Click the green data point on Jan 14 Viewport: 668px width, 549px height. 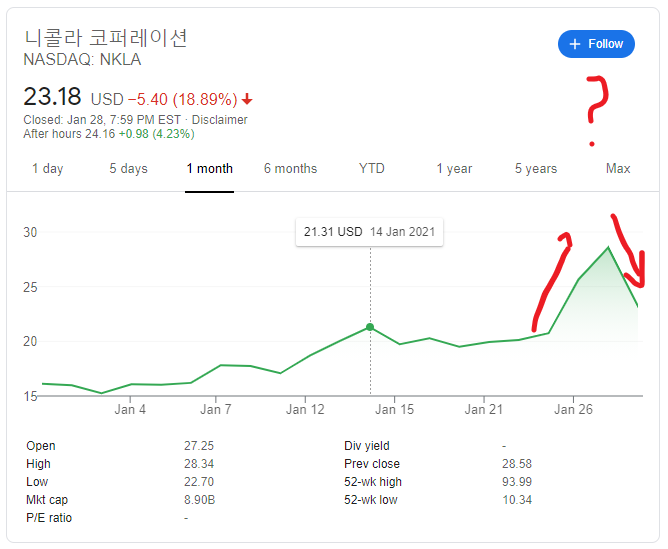(370, 327)
